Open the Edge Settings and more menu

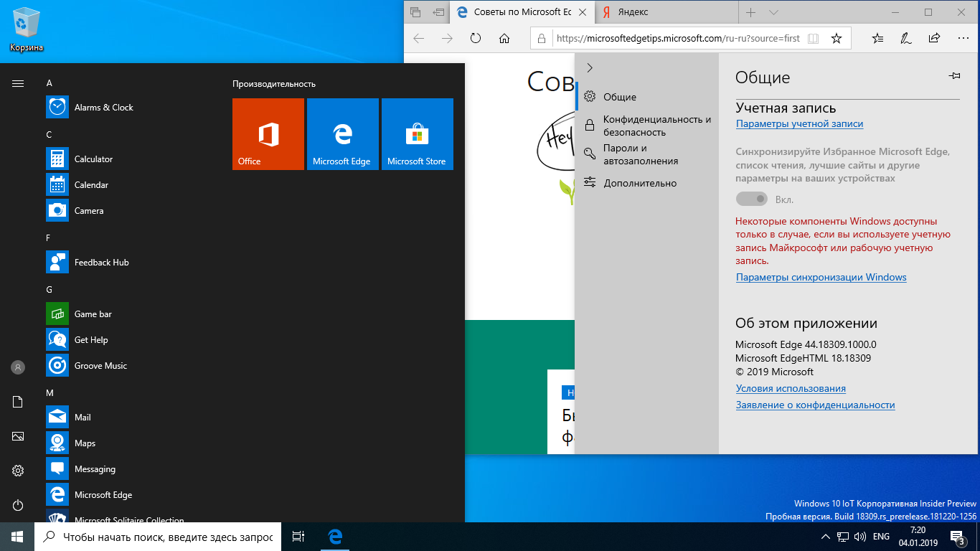(962, 38)
